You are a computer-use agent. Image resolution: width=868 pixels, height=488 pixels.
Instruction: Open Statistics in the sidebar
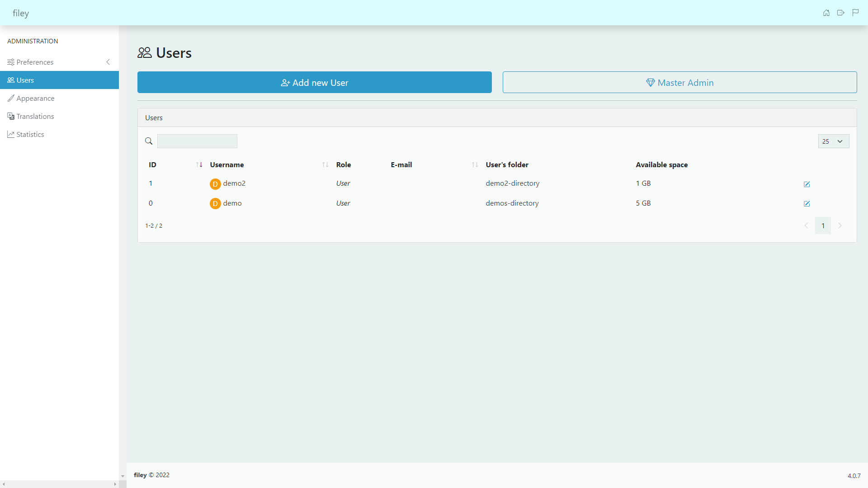click(30, 134)
